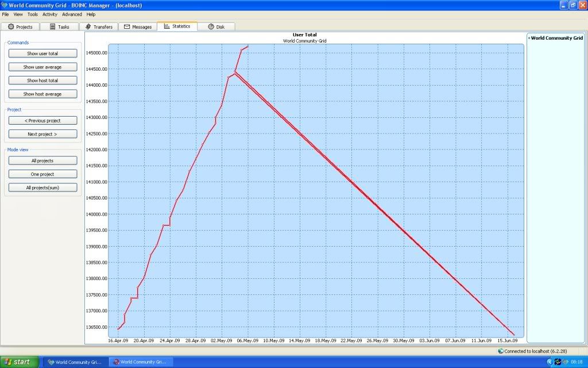Select World Community Grid legend entry
Viewport: 588px width, 368px height.
click(x=556, y=38)
